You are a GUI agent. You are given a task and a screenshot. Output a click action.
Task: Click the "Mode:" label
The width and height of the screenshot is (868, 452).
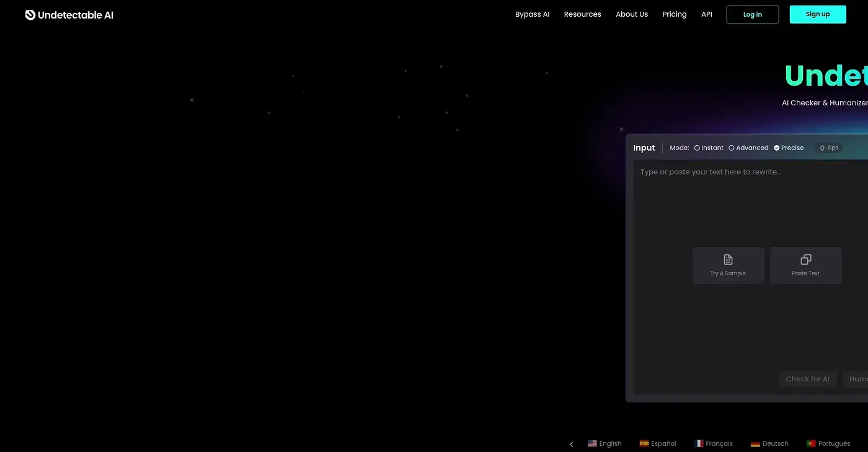pos(680,148)
